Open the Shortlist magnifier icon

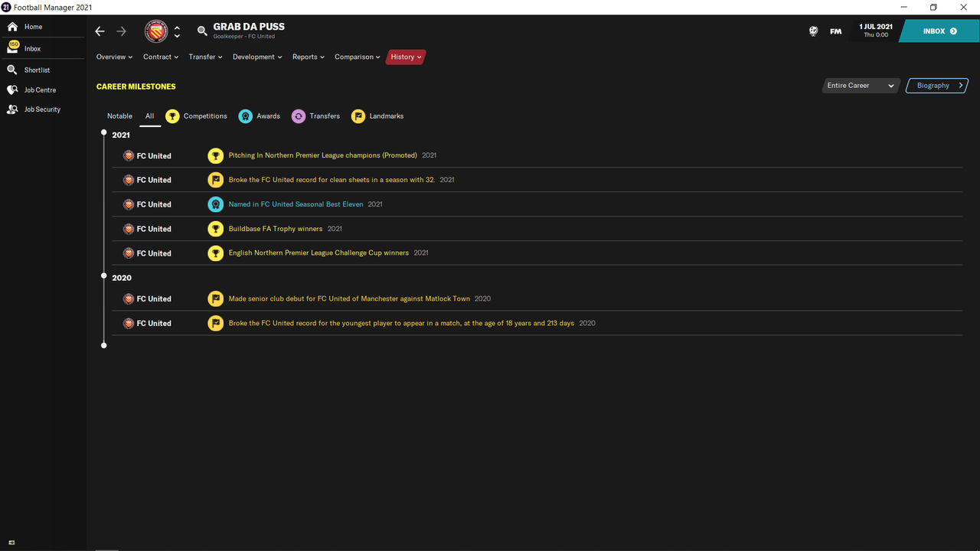tap(12, 70)
